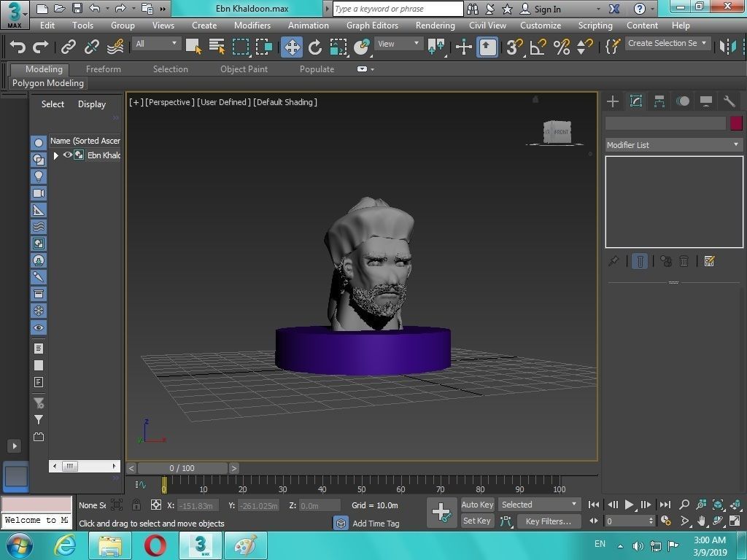
Task: Toggle Spinner Snap button
Action: point(584,47)
